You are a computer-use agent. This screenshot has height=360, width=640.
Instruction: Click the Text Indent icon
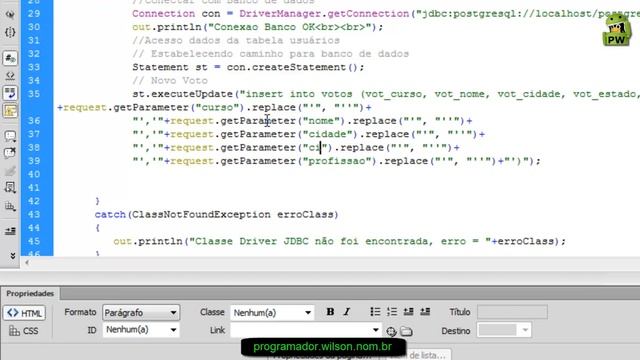pos(425,312)
